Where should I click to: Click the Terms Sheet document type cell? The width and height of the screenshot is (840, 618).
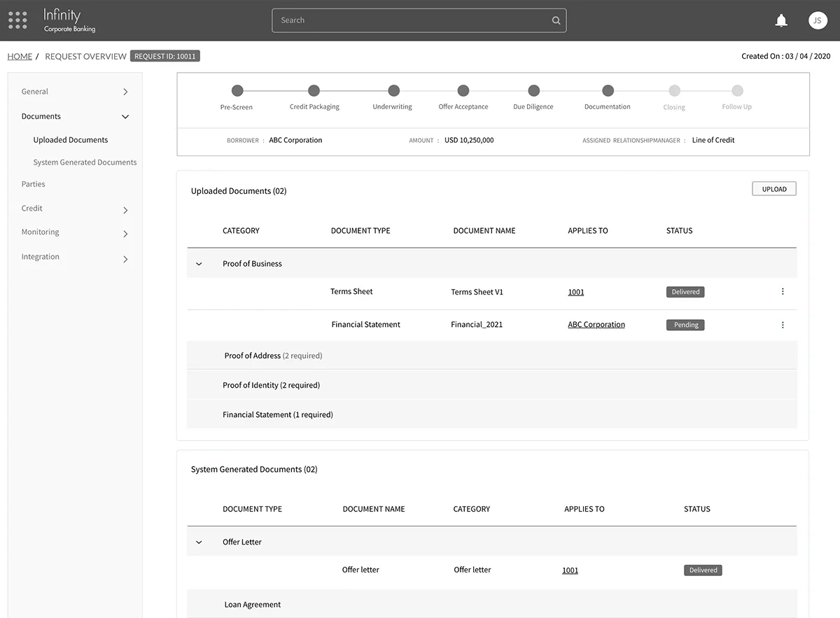pyautogui.click(x=351, y=292)
